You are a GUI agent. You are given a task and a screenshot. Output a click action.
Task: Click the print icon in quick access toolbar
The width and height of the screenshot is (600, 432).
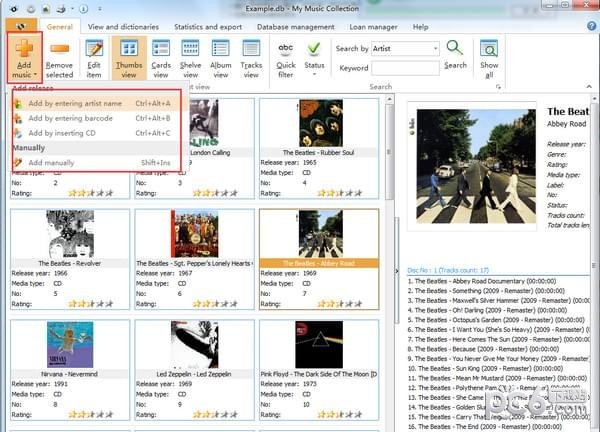coord(61,8)
